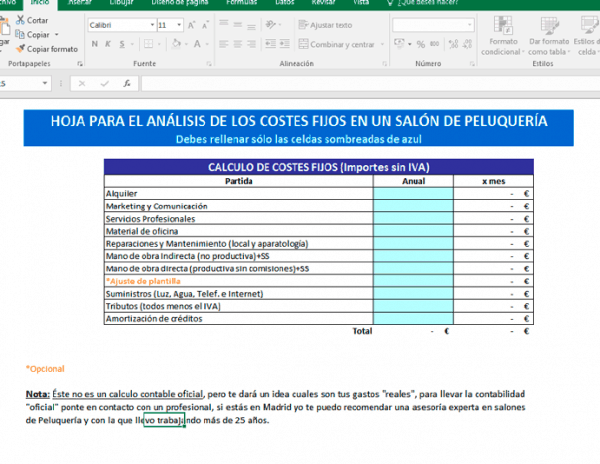Click the insert function fx button
The height and width of the screenshot is (464, 600).
[x=127, y=83]
